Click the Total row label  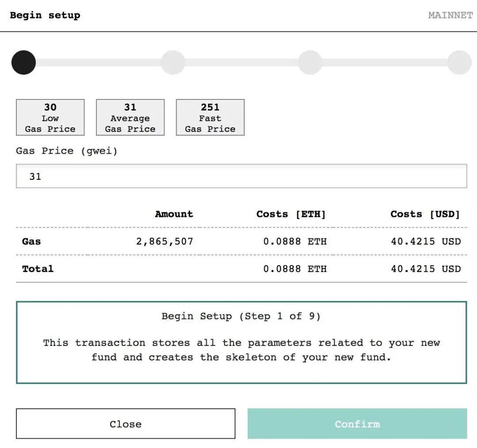tap(38, 269)
